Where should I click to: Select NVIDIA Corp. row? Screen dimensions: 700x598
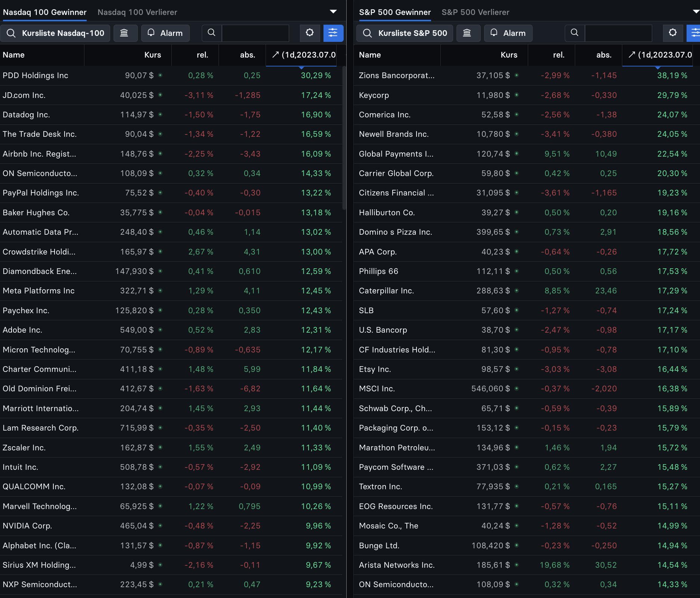171,526
